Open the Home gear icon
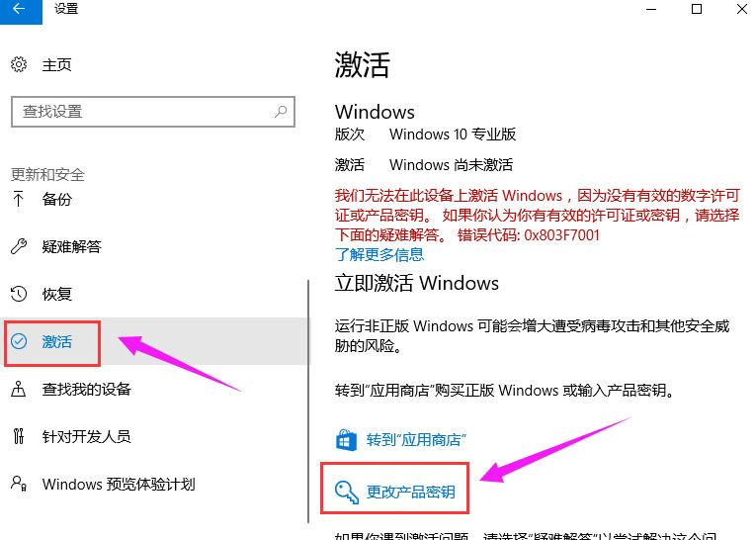Image resolution: width=756 pixels, height=540 pixels. [19, 64]
